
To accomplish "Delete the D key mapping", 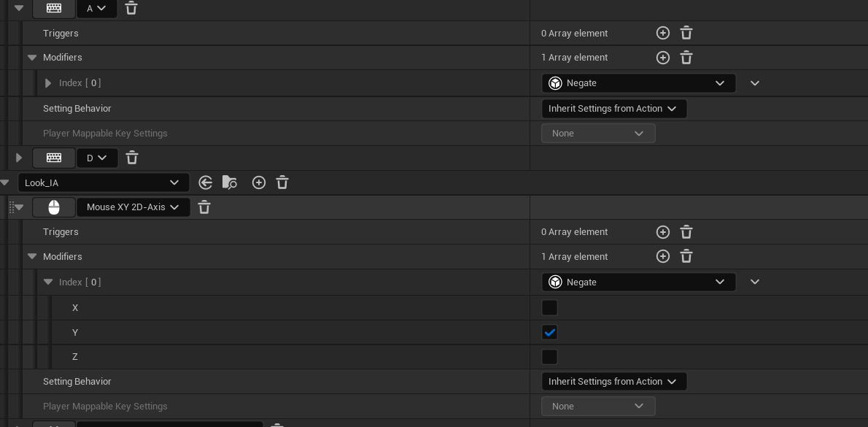I will point(132,158).
